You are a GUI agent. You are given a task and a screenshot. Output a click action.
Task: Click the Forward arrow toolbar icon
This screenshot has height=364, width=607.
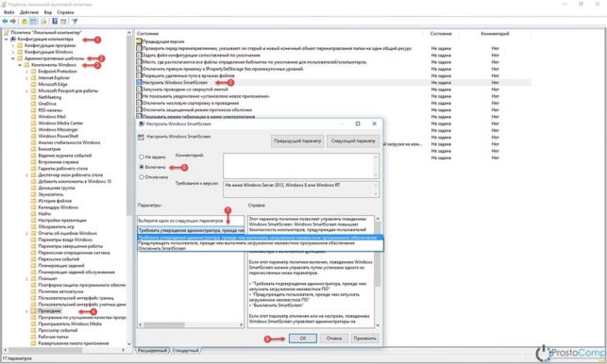pos(13,22)
